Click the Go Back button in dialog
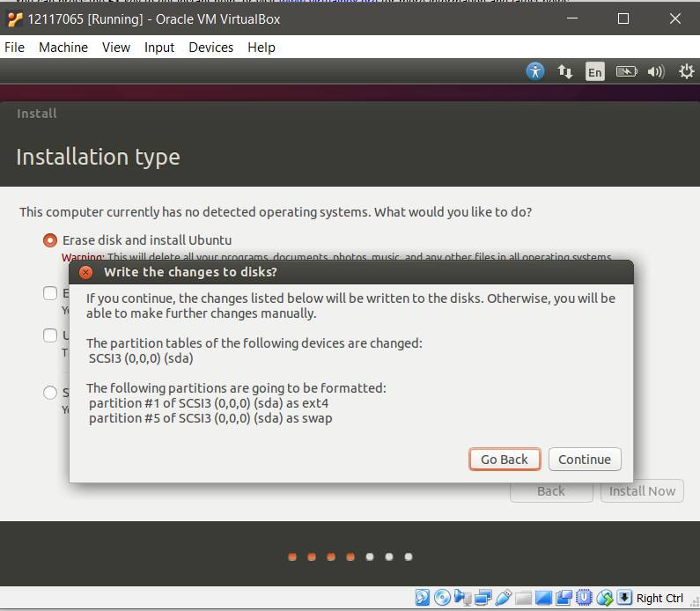 click(505, 460)
